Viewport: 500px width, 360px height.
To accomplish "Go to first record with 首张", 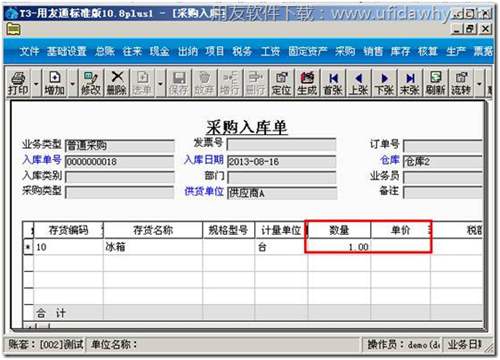I will pyautogui.click(x=333, y=83).
